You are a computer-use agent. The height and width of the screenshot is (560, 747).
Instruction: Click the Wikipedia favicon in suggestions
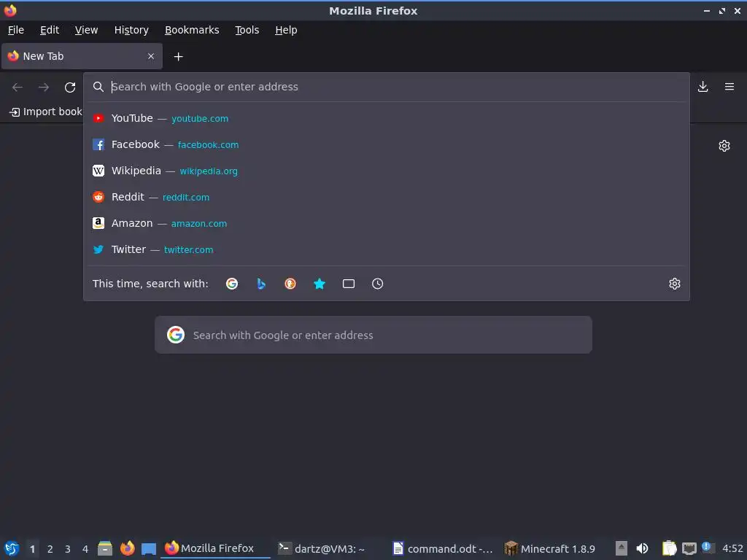(98, 171)
